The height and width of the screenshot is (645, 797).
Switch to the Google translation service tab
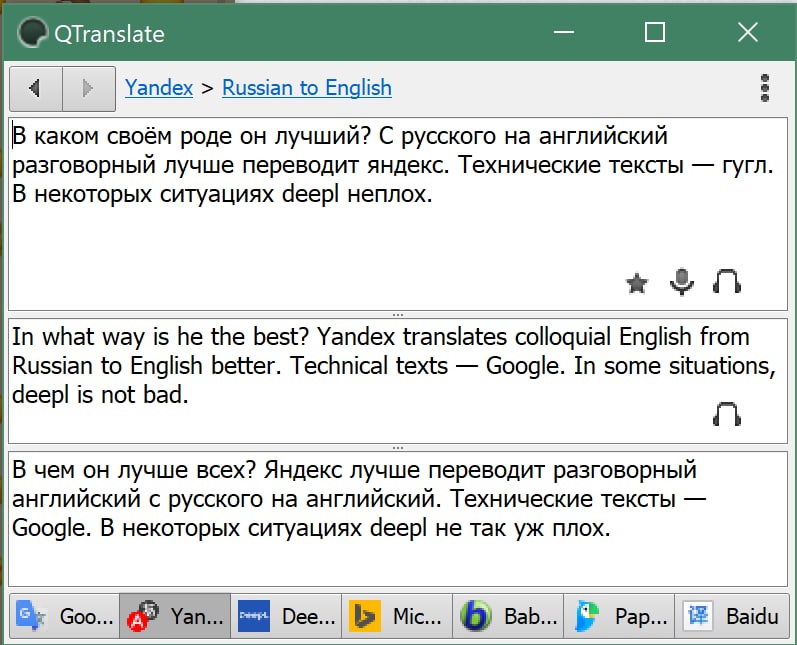(65, 616)
